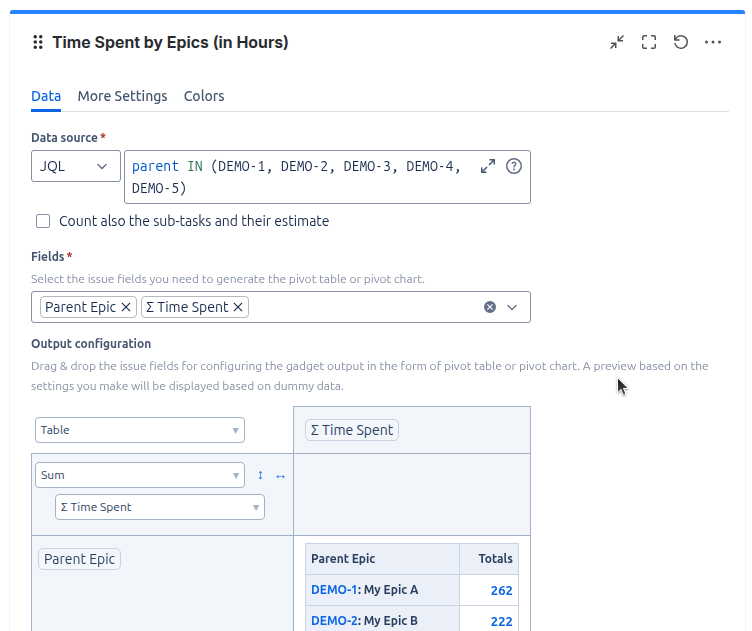752x631 pixels.
Task: Clear all selected fields with circled X
Action: click(490, 307)
